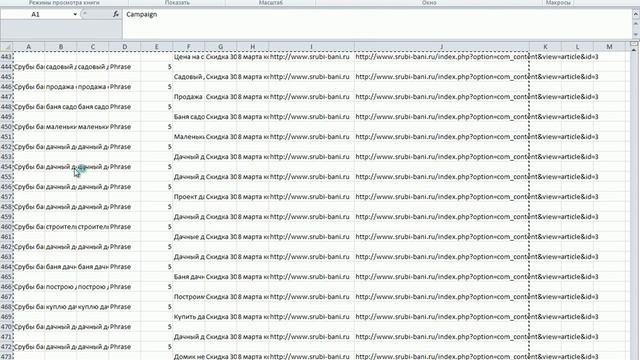The width and height of the screenshot is (640, 360).
Task: Select 'Скидка 30' cell in row 459
Action: [220, 217]
